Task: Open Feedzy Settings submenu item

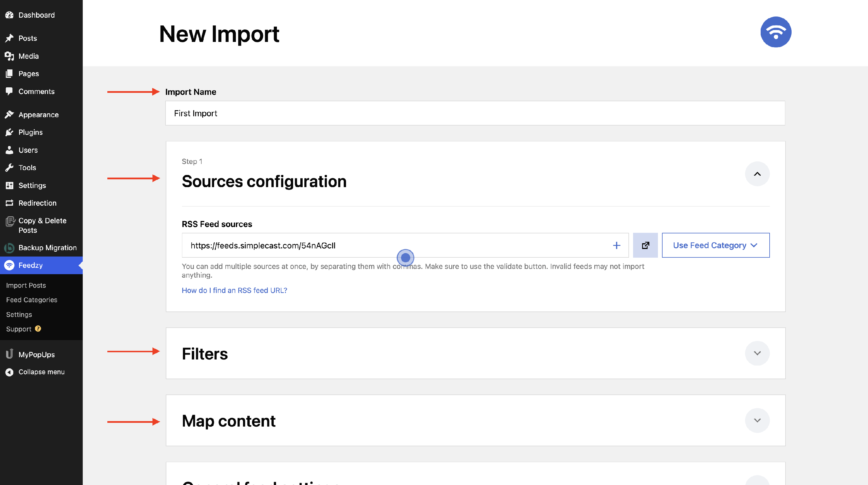Action: pyautogui.click(x=19, y=314)
